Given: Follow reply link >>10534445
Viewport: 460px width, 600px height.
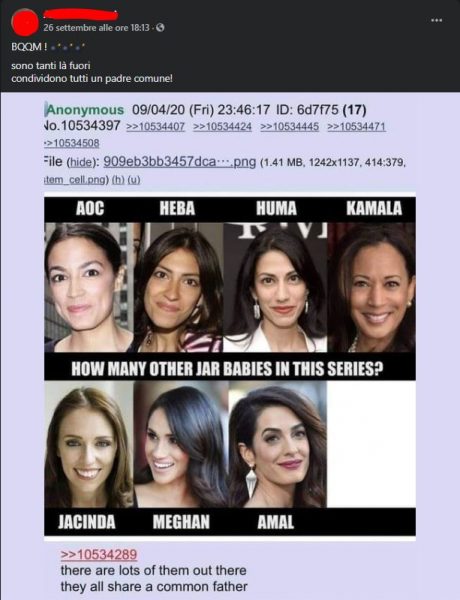Looking at the screenshot, I should (x=290, y=126).
